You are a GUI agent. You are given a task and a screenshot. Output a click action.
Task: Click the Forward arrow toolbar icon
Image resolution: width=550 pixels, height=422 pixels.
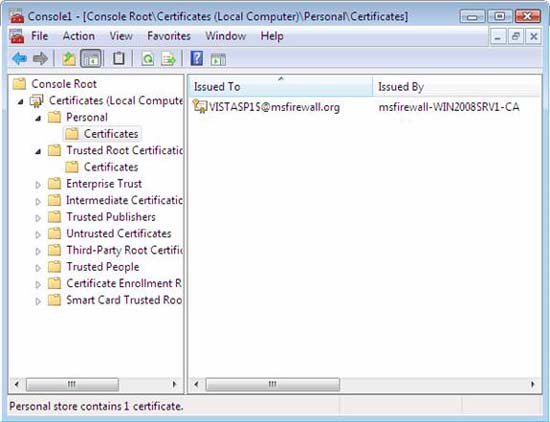tap(40, 58)
